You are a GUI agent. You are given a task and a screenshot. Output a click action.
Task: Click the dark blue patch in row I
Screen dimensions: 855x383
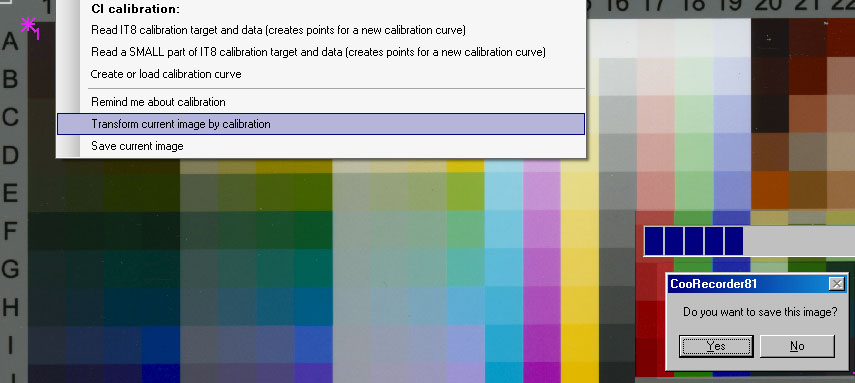pos(161,345)
